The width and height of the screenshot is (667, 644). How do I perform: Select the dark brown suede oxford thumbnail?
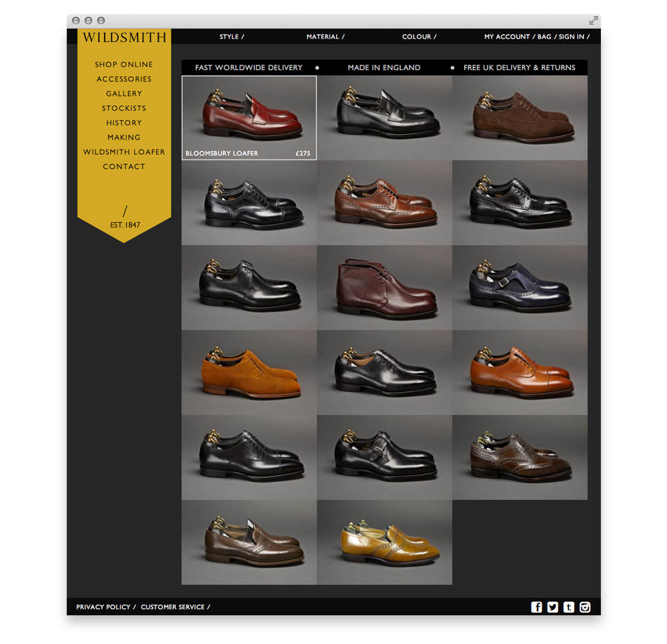coord(520,118)
